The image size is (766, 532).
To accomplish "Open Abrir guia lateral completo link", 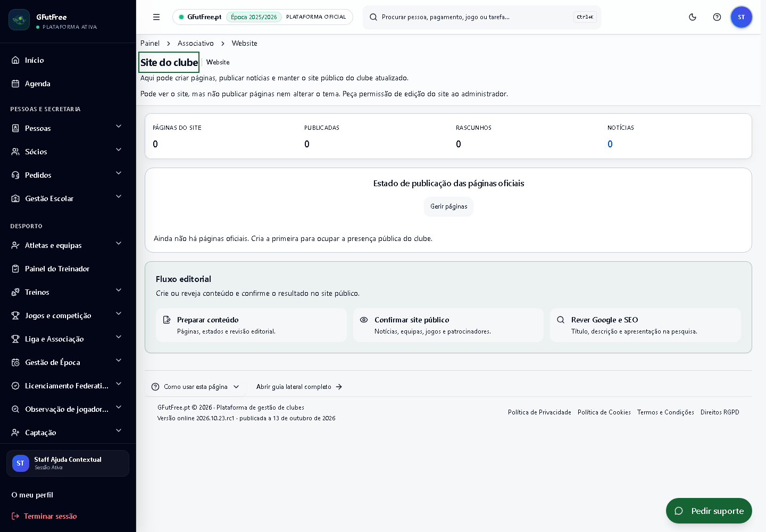I will [x=299, y=387].
